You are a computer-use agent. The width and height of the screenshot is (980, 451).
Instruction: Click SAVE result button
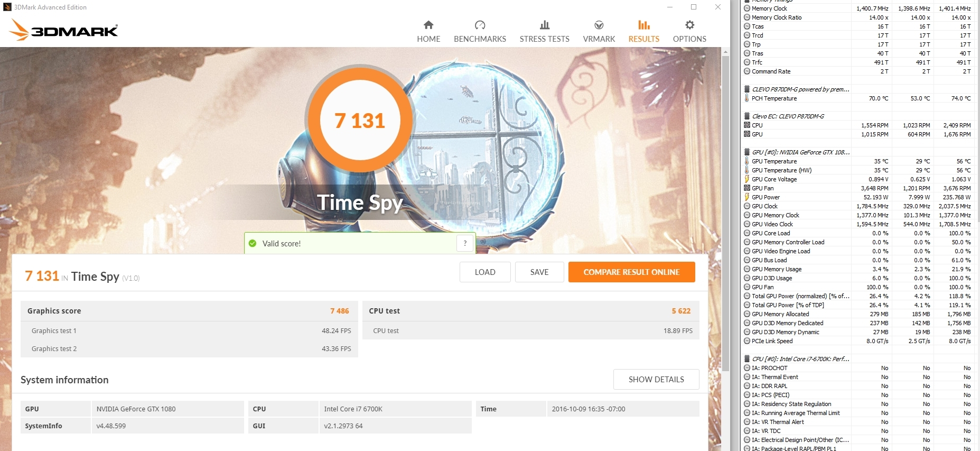539,272
